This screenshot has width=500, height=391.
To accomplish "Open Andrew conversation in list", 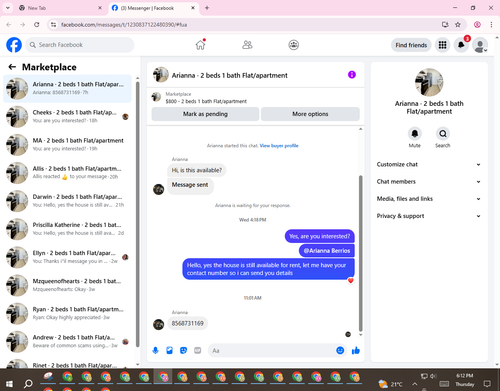I will [67, 341].
